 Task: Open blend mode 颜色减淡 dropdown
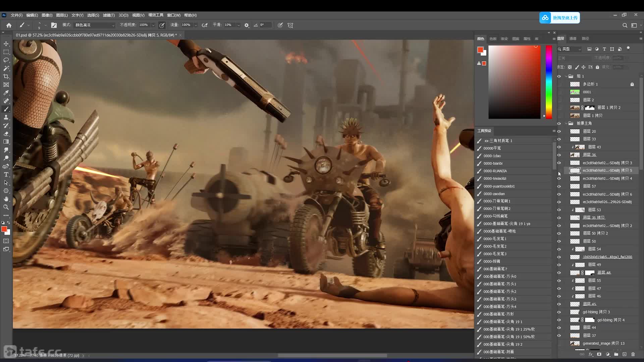pos(94,25)
